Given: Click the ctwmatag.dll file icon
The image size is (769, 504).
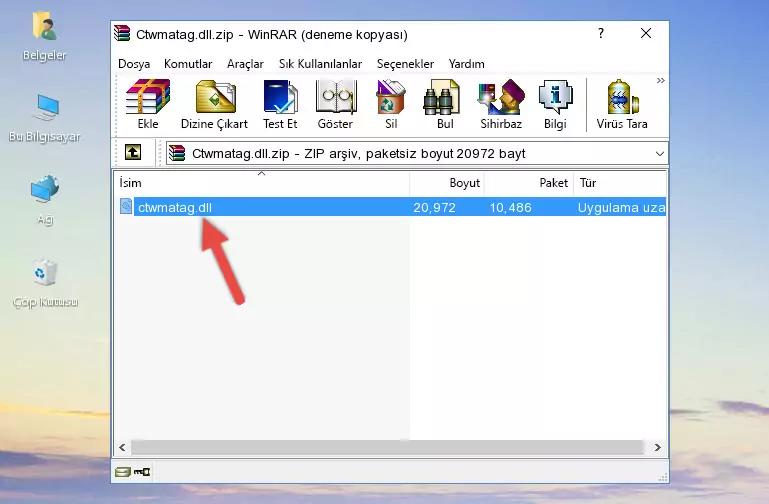Looking at the screenshot, I should point(126,206).
